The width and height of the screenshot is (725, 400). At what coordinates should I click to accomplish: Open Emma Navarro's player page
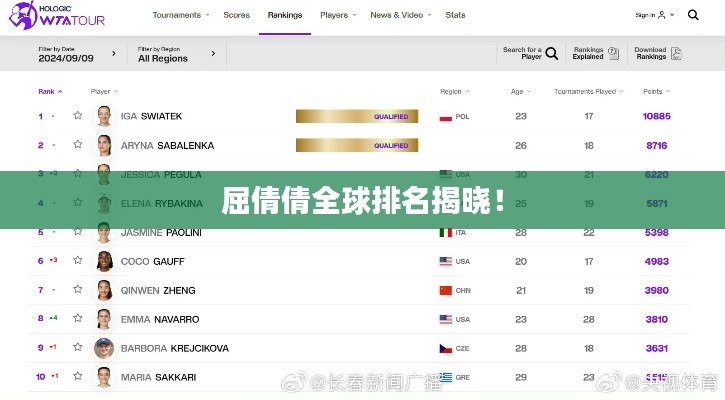click(160, 320)
